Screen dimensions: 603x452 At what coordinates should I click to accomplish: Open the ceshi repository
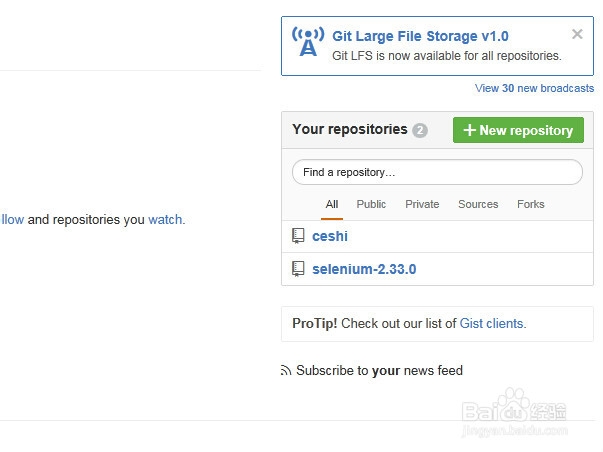(330, 236)
